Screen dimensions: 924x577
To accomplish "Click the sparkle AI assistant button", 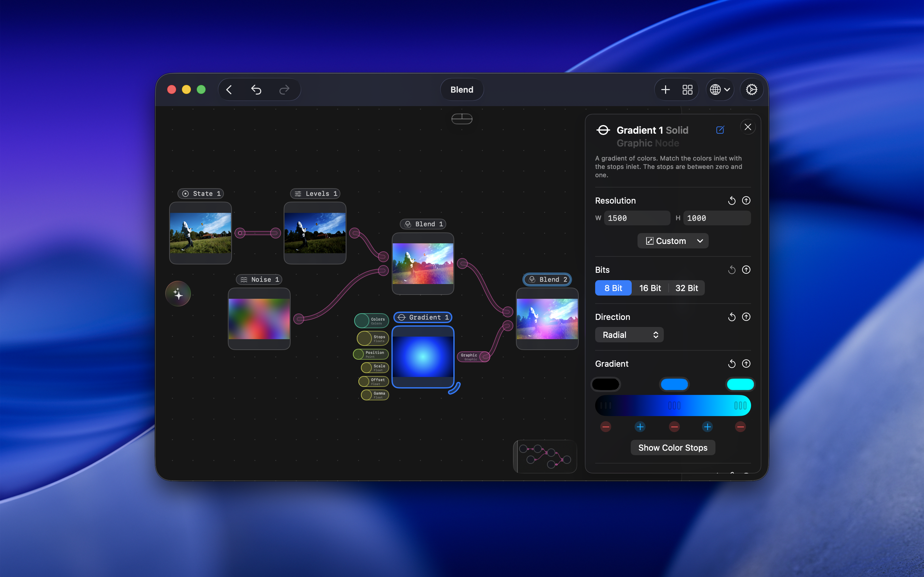I will point(178,294).
